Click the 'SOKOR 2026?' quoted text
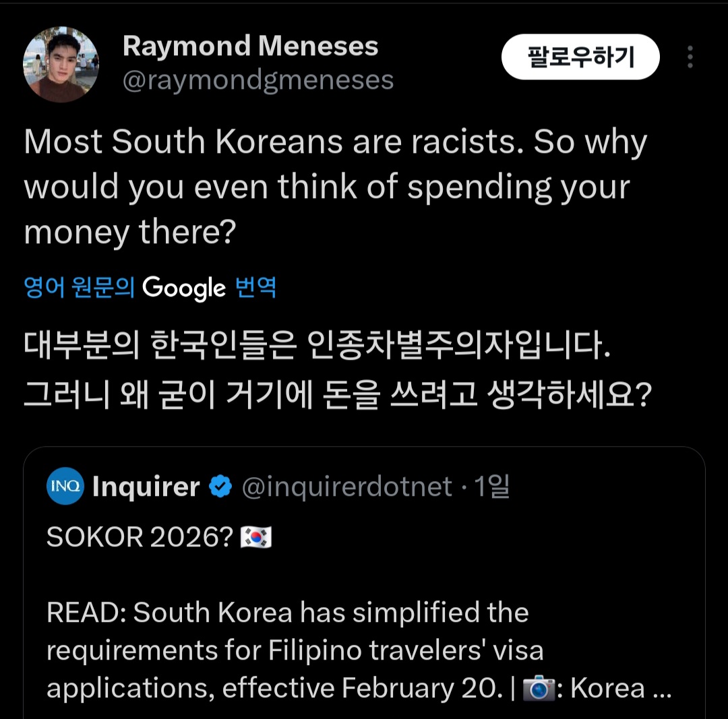The image size is (728, 719). click(140, 538)
